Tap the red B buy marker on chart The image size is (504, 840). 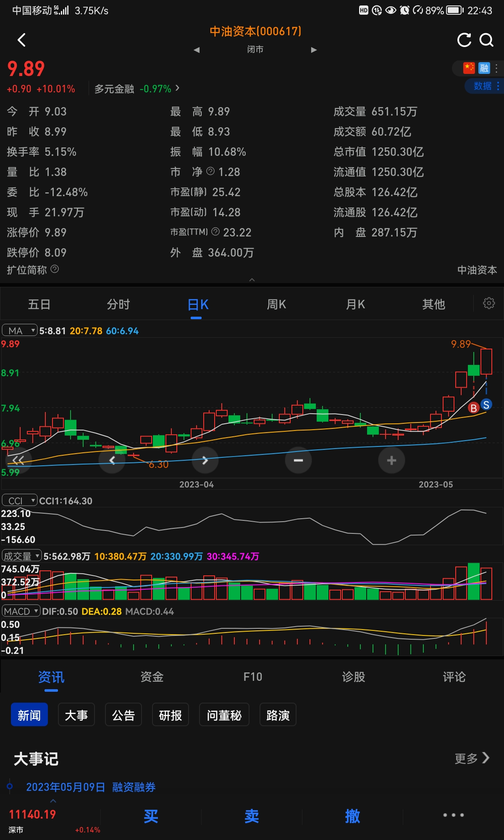pos(474,408)
